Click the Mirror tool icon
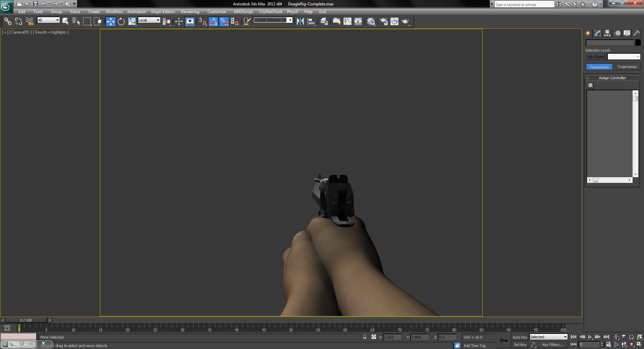This screenshot has height=349, width=644. coord(301,21)
